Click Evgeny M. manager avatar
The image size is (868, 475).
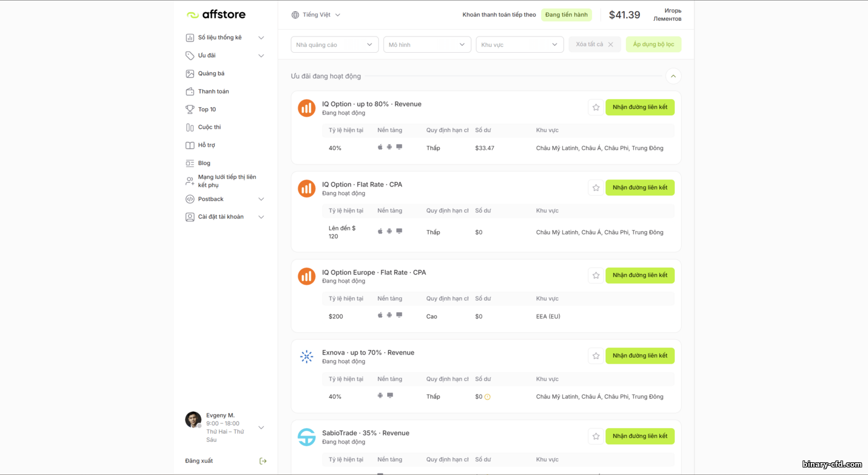click(193, 420)
